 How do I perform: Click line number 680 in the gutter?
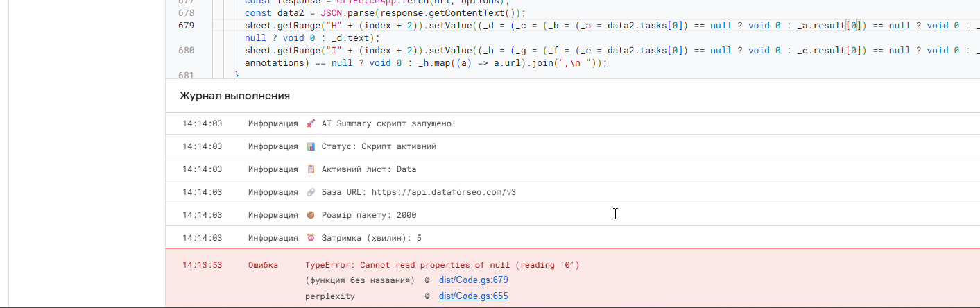tap(186, 51)
